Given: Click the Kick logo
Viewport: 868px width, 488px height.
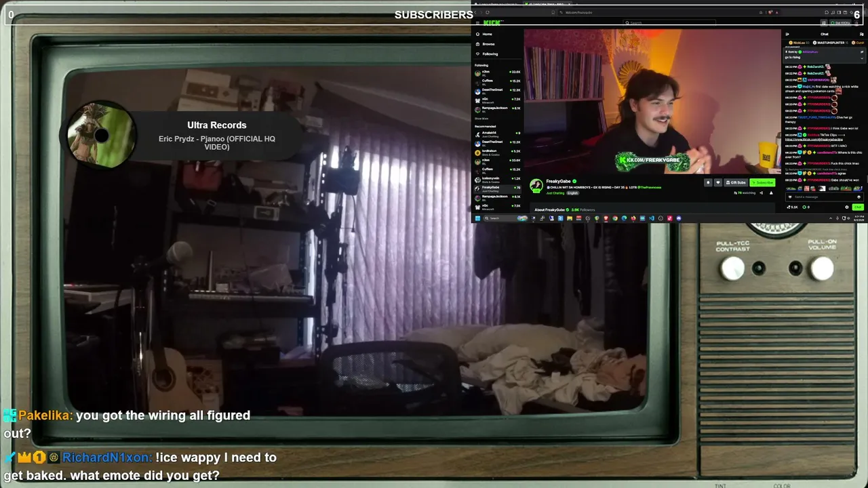Looking at the screenshot, I should pos(493,23).
